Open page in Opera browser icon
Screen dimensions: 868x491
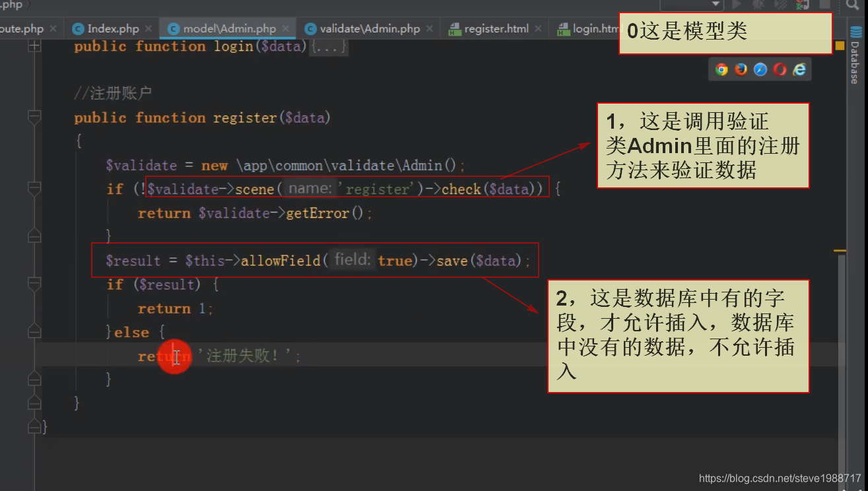(x=780, y=69)
